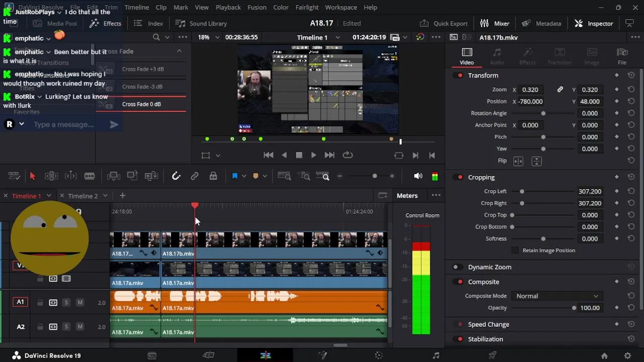
Task: Select the Selection Mode arrow tool
Action: [32, 176]
